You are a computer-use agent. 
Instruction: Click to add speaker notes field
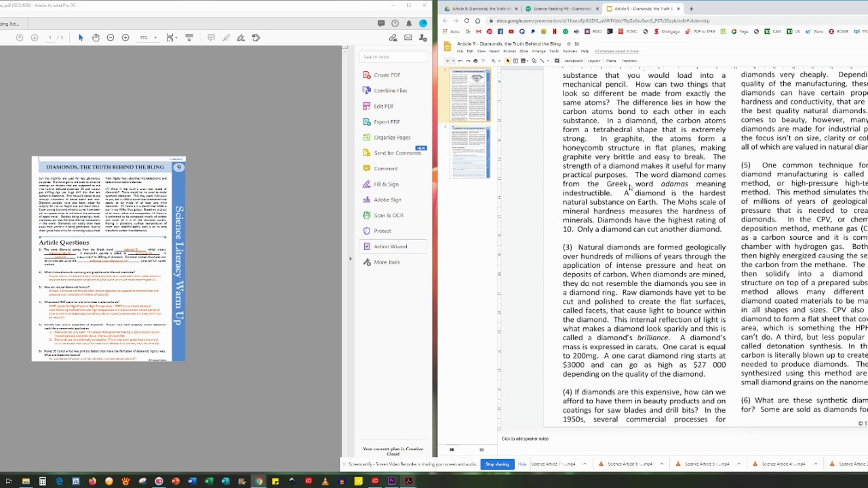tap(525, 439)
